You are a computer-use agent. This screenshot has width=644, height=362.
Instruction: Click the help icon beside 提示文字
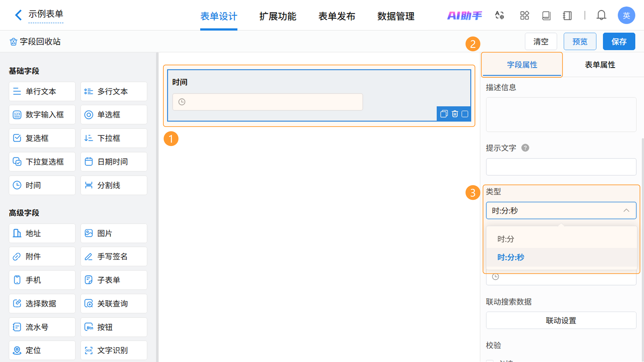525,148
